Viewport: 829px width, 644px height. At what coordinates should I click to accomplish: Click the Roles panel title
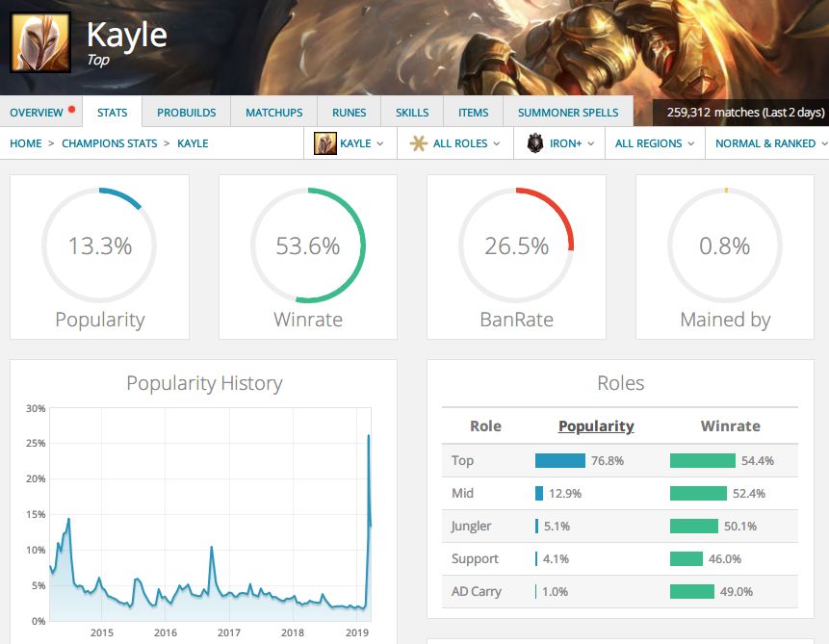point(621,383)
